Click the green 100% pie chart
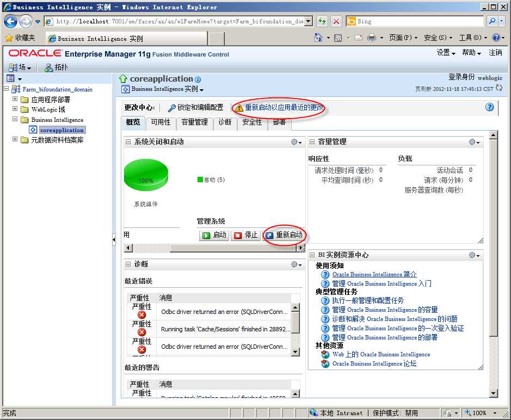 146,175
